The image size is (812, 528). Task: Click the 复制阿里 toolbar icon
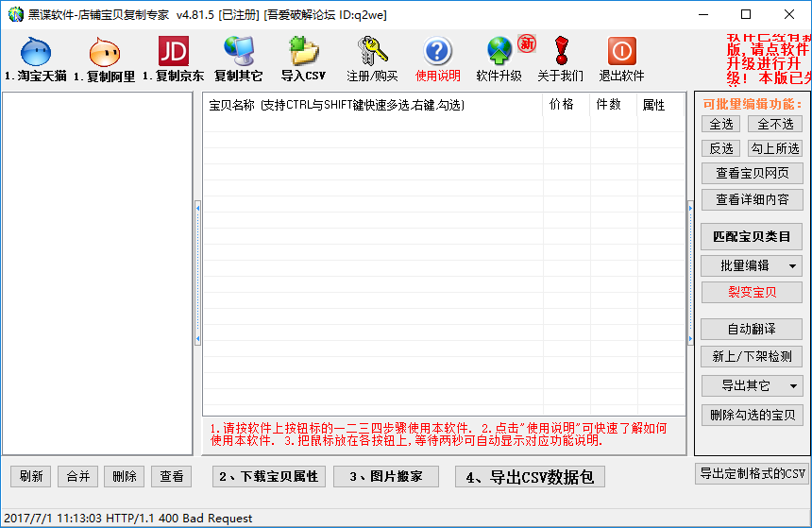click(104, 53)
